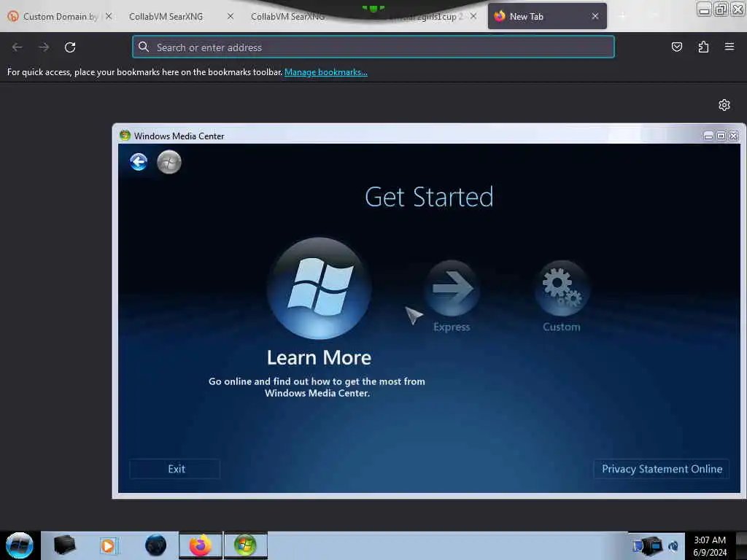Open the black folder taskbar icon
Screen dimensions: 747x560
(x=65, y=545)
